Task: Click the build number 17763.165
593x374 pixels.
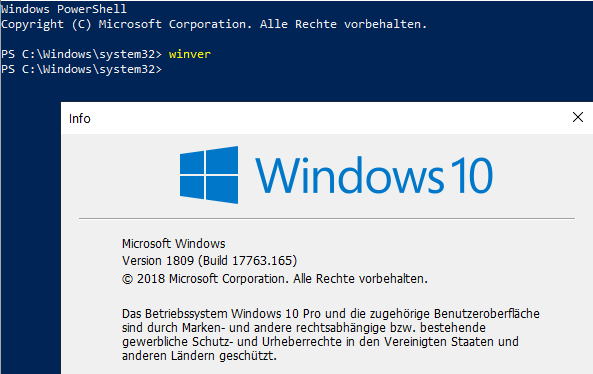Action: click(262, 261)
